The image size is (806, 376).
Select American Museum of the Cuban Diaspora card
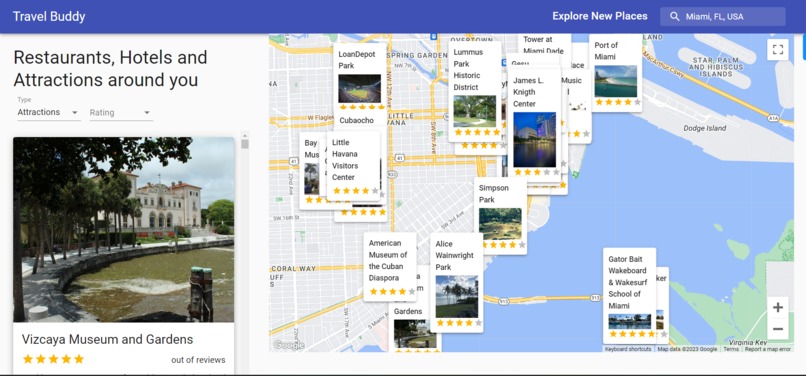(x=390, y=266)
